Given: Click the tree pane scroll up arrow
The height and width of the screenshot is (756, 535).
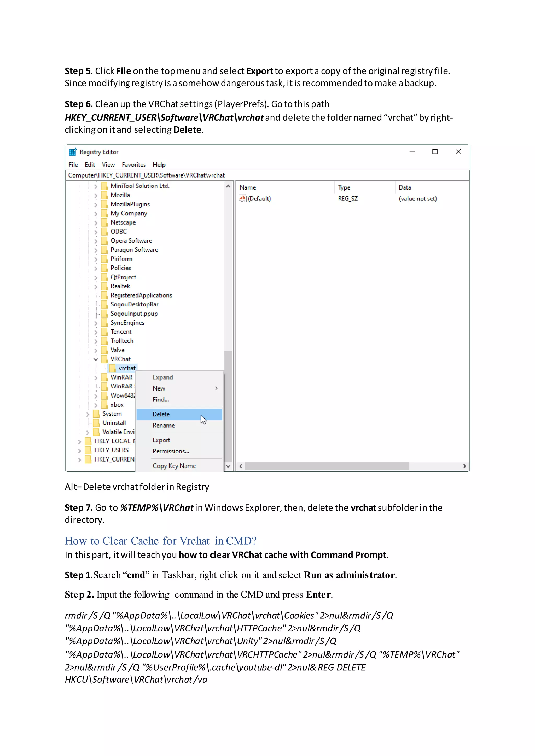Looking at the screenshot, I should pos(228,186).
